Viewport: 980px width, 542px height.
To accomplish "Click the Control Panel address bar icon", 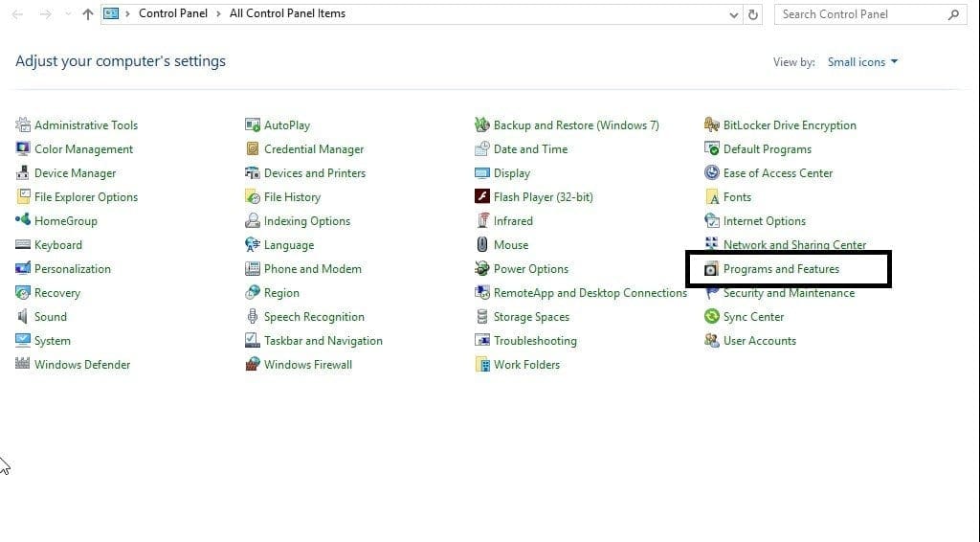I will tap(111, 13).
